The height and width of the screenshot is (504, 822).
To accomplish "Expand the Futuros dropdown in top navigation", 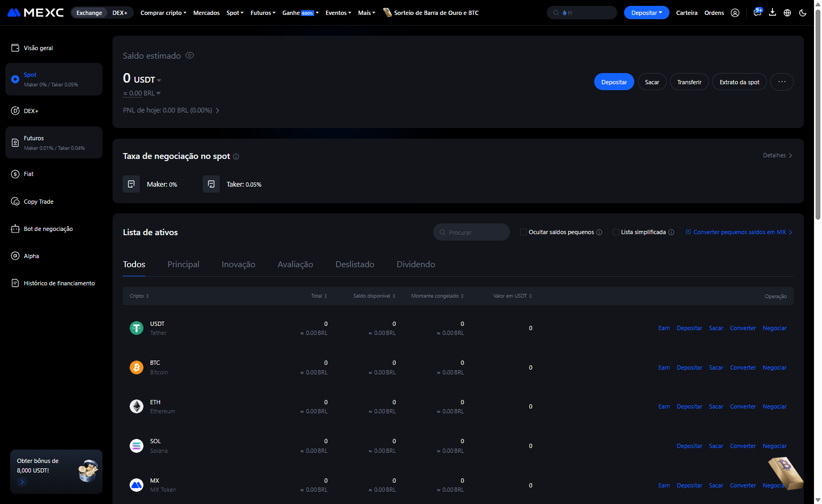I will pos(263,13).
